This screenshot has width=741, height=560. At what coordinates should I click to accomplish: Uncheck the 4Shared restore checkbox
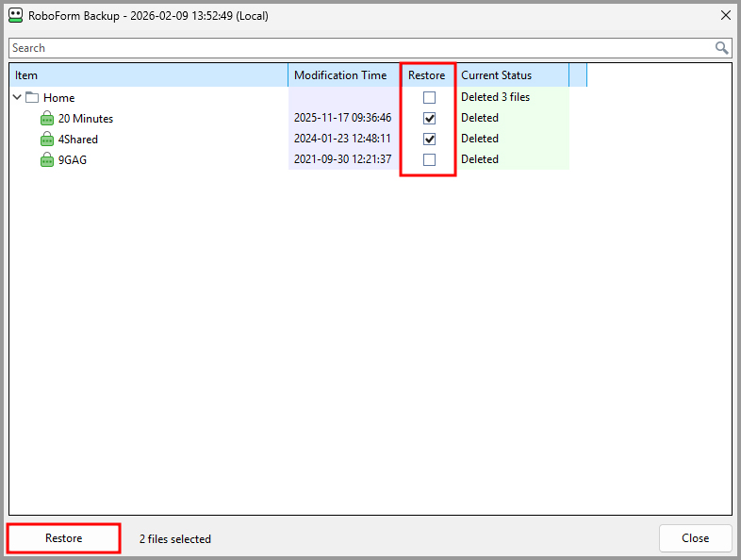point(429,140)
